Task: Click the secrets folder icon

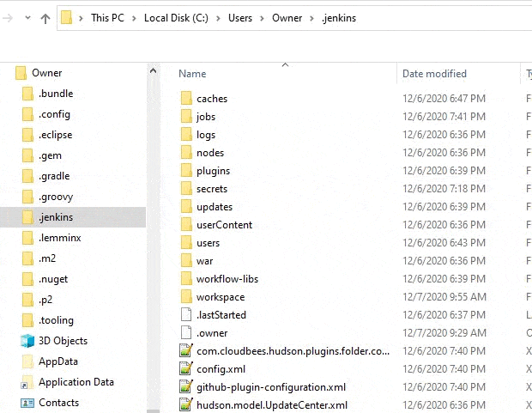Action: tap(186, 188)
